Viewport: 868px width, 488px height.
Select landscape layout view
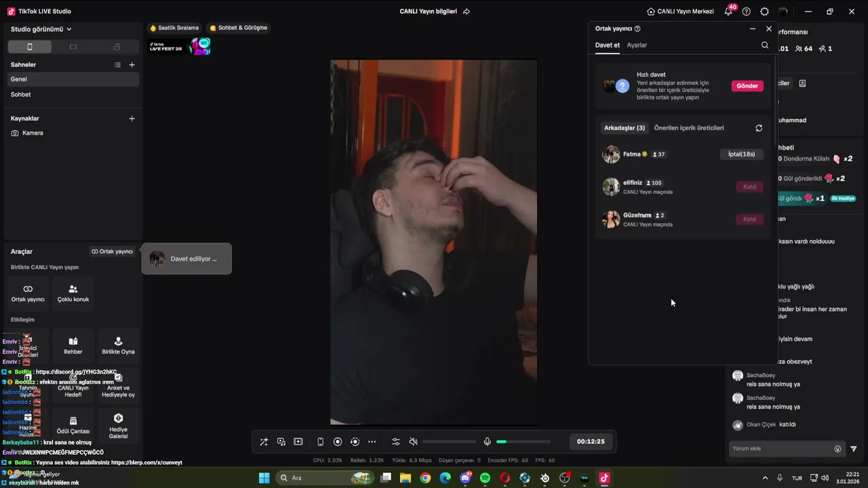pyautogui.click(x=73, y=47)
